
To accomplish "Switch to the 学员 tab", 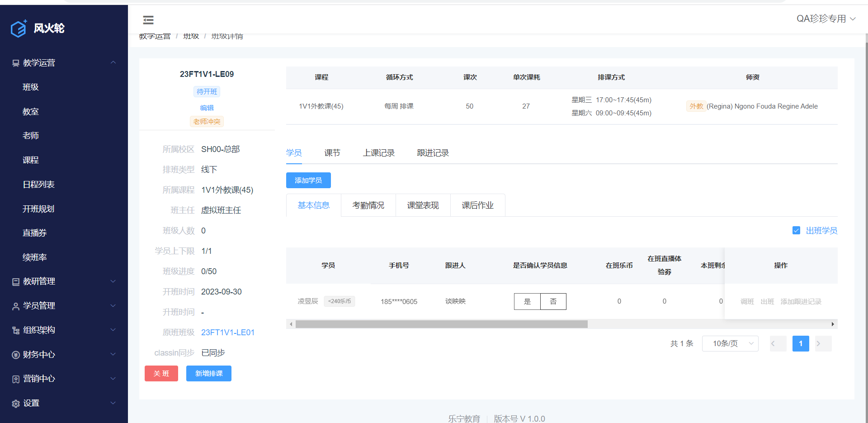I will coord(294,153).
